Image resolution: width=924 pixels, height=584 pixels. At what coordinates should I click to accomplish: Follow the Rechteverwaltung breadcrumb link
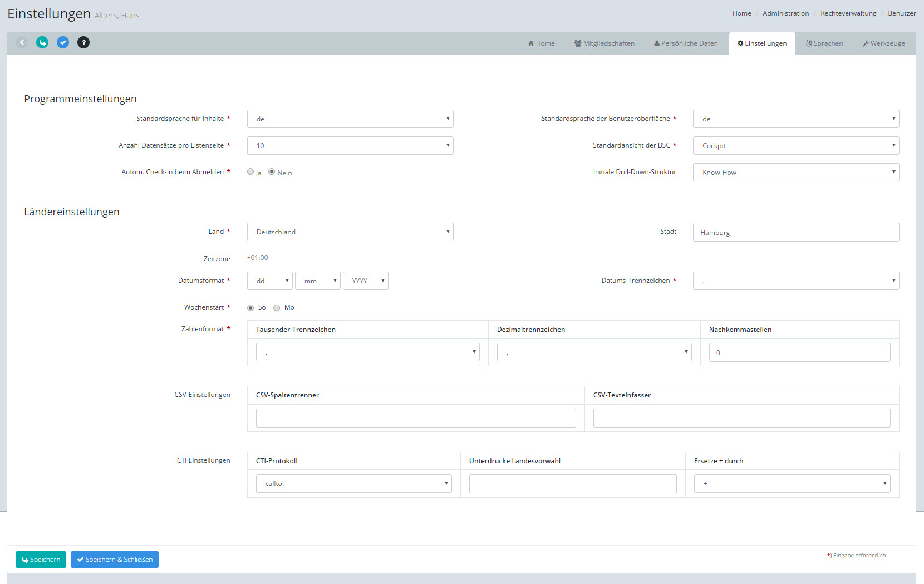click(x=848, y=13)
